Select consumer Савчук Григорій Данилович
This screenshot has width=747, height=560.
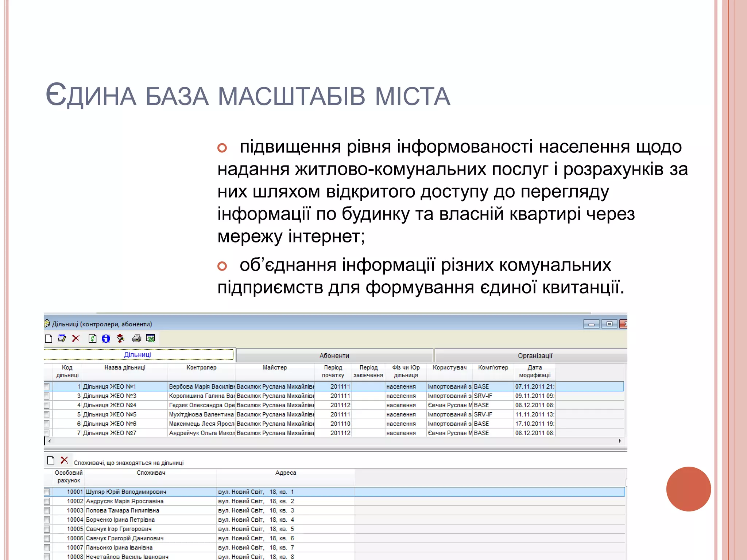click(151, 538)
